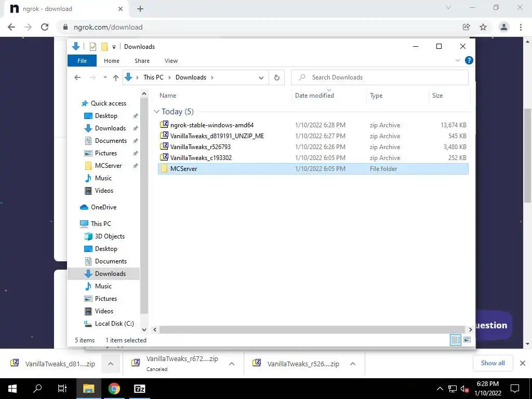This screenshot has height=399, width=532.
Task: Open the View ribbon tab
Action: (x=171, y=61)
